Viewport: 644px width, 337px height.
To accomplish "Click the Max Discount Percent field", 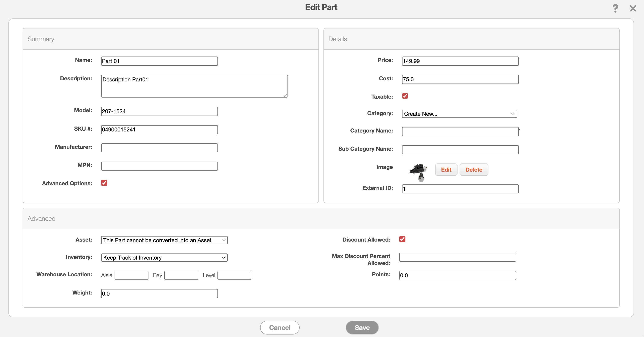I will pyautogui.click(x=457, y=257).
